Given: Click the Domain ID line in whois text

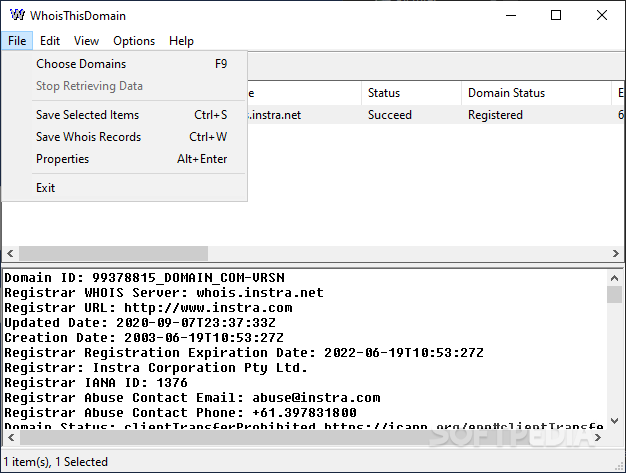Looking at the screenshot, I should click(x=145, y=278).
